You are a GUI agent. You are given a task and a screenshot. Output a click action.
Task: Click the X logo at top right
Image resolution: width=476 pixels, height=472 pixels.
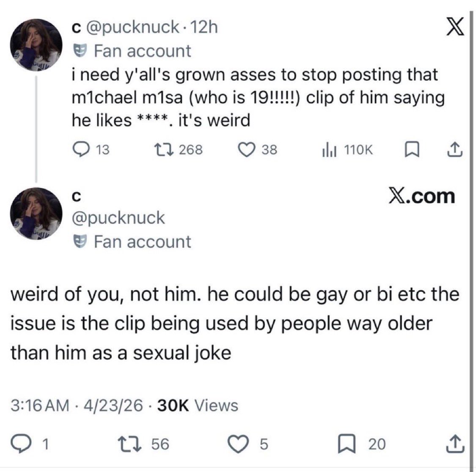pos(455,27)
